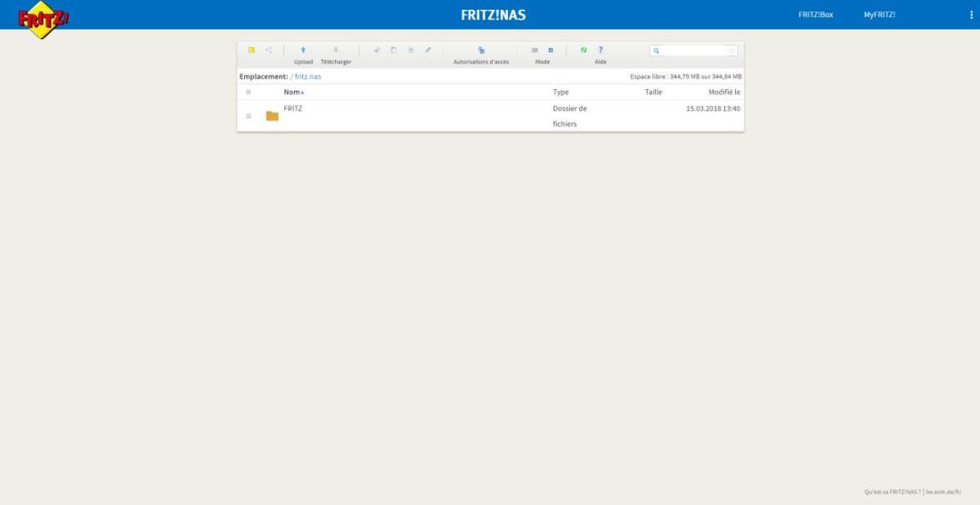Open the MyFRITZ! link in header
Image resolution: width=980 pixels, height=505 pixels.
[x=879, y=14]
